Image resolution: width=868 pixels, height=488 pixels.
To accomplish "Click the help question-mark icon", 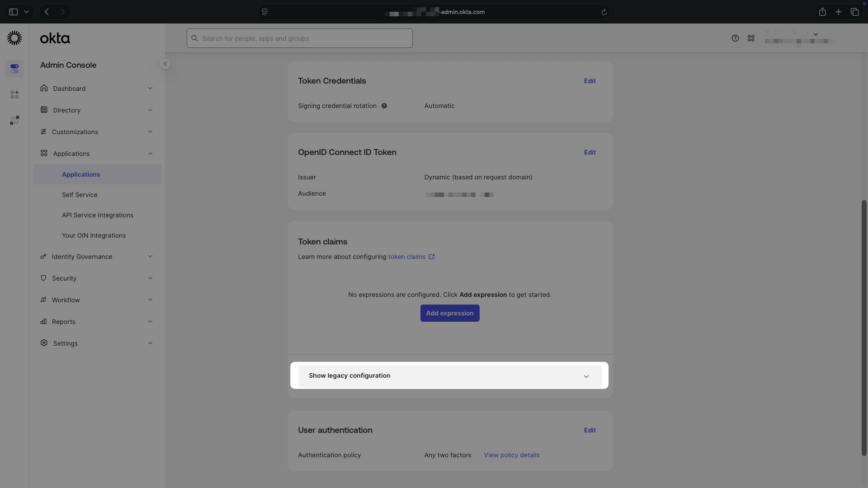I will click(735, 38).
